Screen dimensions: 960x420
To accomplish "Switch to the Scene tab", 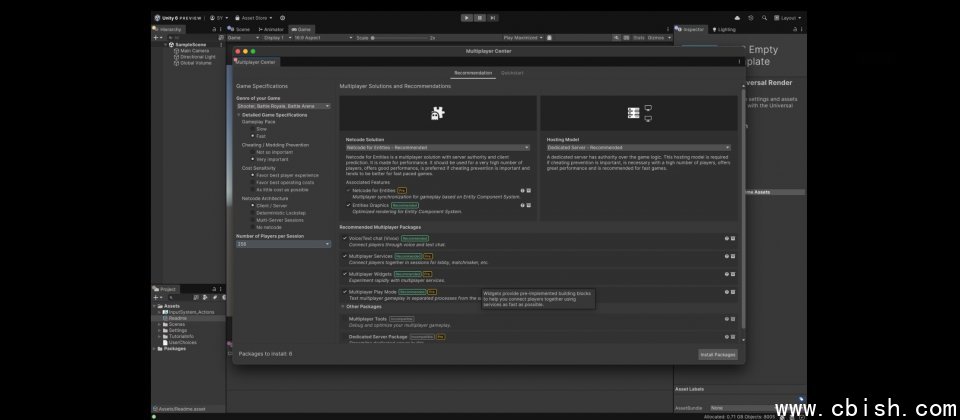I will pyautogui.click(x=239, y=29).
